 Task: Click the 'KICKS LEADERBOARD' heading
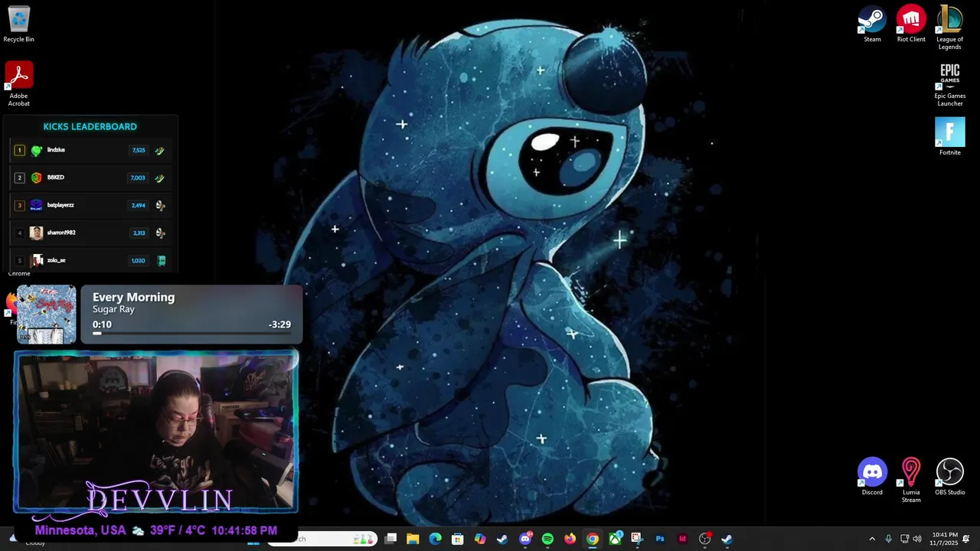[x=90, y=126]
